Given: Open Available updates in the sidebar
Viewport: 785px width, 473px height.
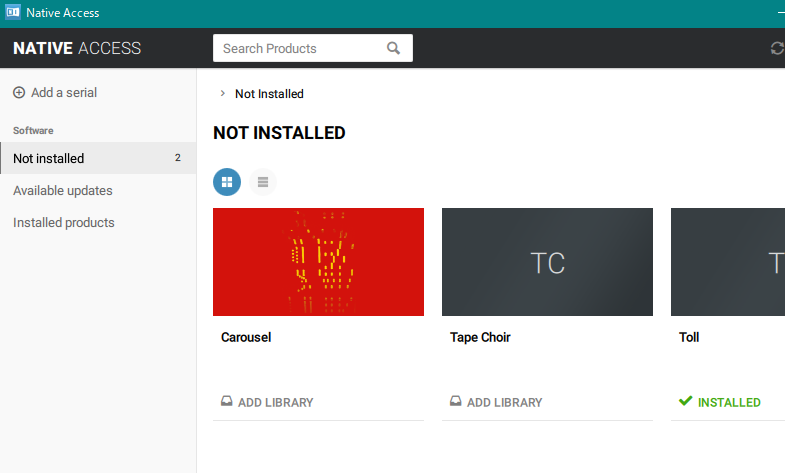Looking at the screenshot, I should click(63, 191).
